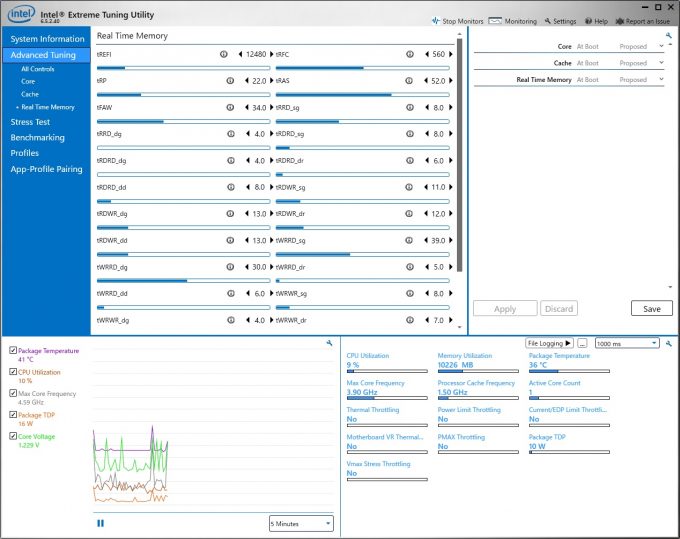Adjust the tRAS slider
680x539 pixels.
tap(363, 95)
